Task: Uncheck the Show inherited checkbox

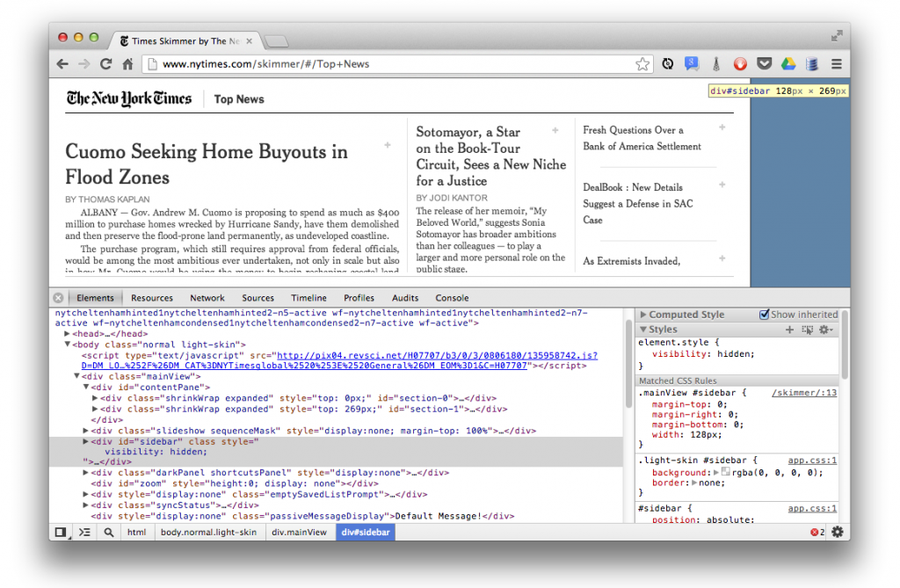Action: (x=765, y=315)
